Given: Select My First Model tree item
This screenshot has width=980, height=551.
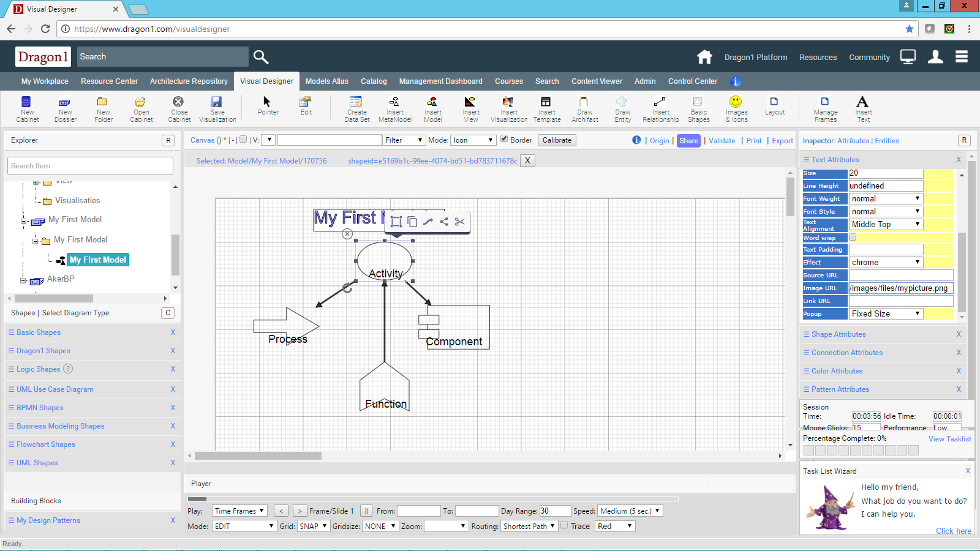Looking at the screenshot, I should [x=98, y=260].
